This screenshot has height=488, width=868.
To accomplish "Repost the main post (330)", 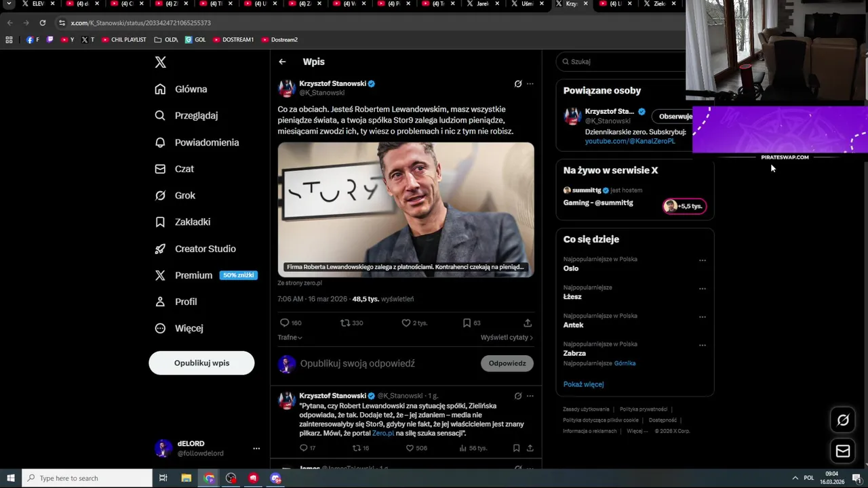I will [x=351, y=323].
